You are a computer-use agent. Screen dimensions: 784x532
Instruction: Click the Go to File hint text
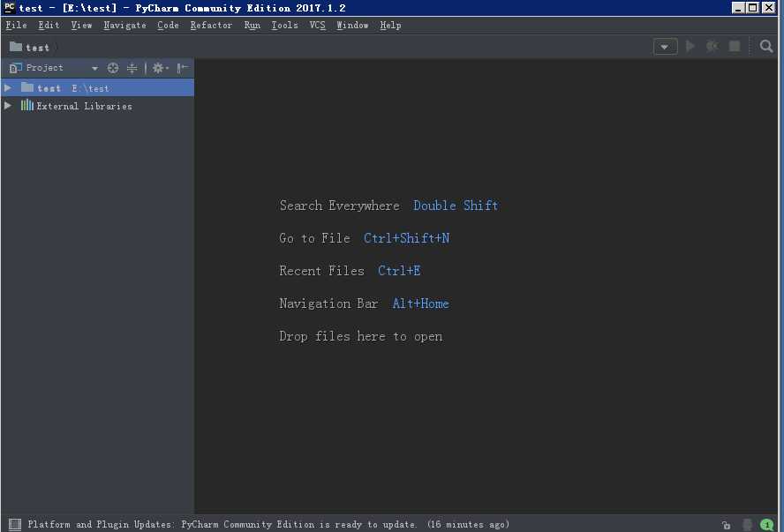[x=314, y=238]
